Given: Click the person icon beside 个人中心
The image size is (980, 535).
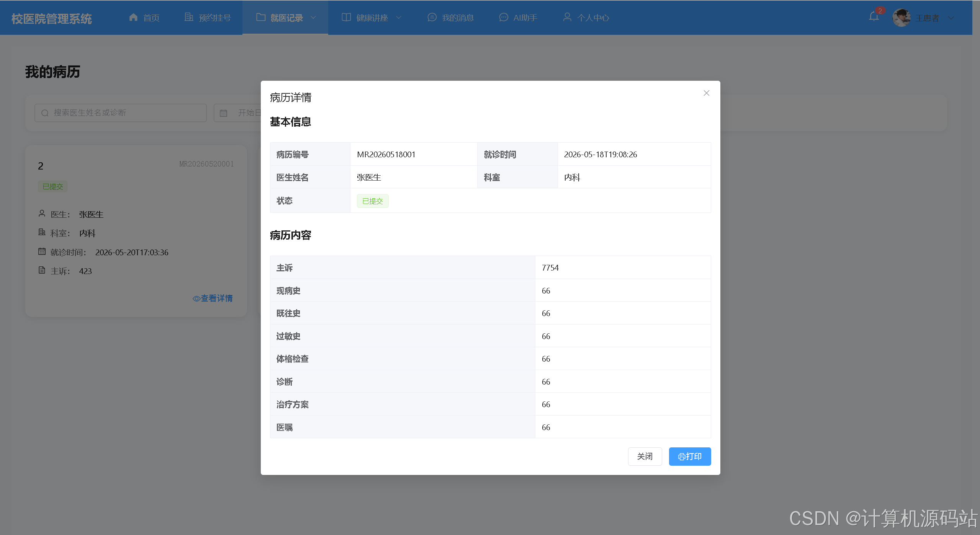Looking at the screenshot, I should point(567,17).
